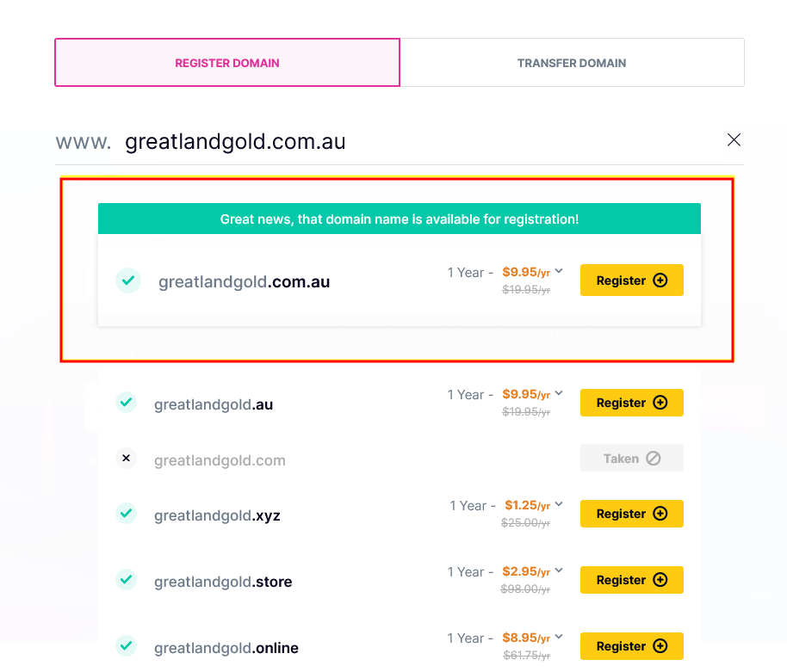This screenshot has height=672, width=787.
Task: Switch to the Transfer Domain tab
Action: click(573, 63)
